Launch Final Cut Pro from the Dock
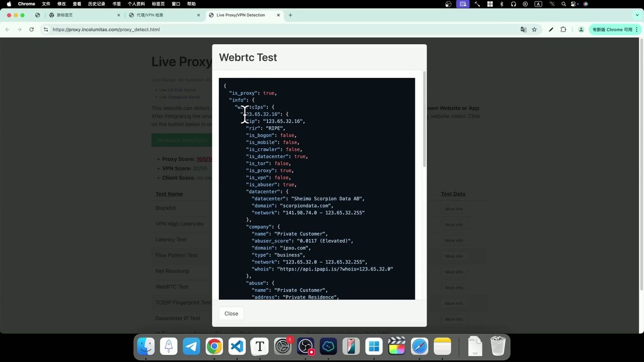This screenshot has width=644, height=362. pyautogui.click(x=396, y=346)
